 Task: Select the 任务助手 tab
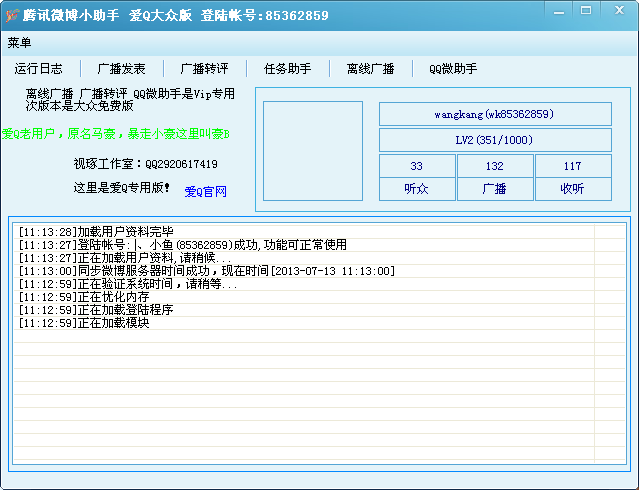pos(287,68)
